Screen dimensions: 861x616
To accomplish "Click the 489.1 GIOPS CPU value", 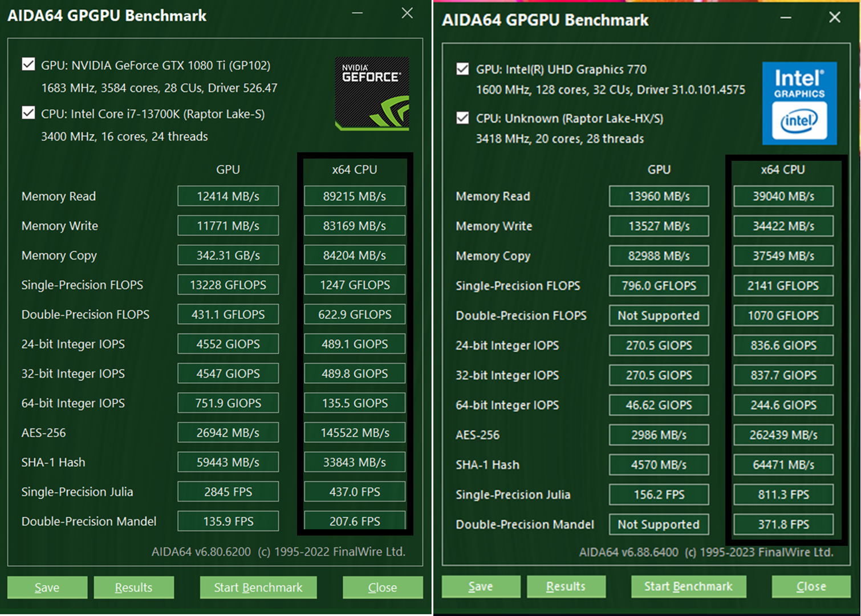I will click(355, 344).
